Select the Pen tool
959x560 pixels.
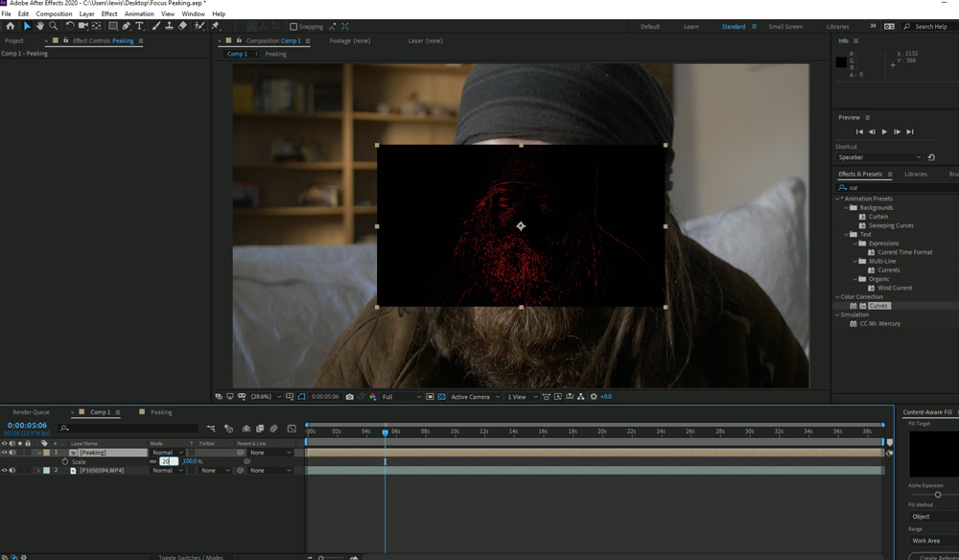pyautogui.click(x=126, y=26)
